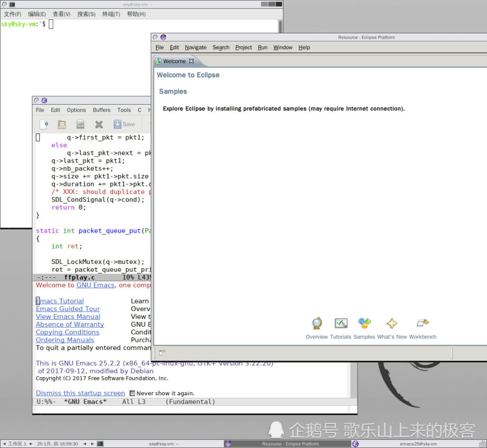Click the Emacs startup screen vertical scrollbar
The image size is (487, 448).
354,380
